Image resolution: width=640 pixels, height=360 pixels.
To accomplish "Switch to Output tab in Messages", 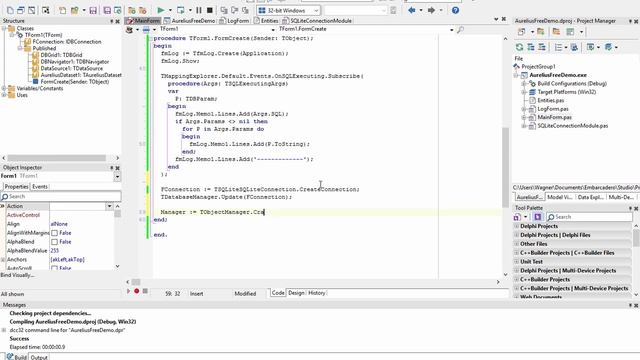I will (39, 357).
